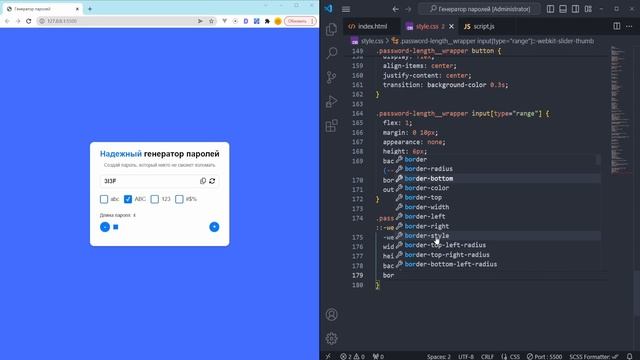
Task: Open the Explorer view in VS Code
Action: (331, 29)
